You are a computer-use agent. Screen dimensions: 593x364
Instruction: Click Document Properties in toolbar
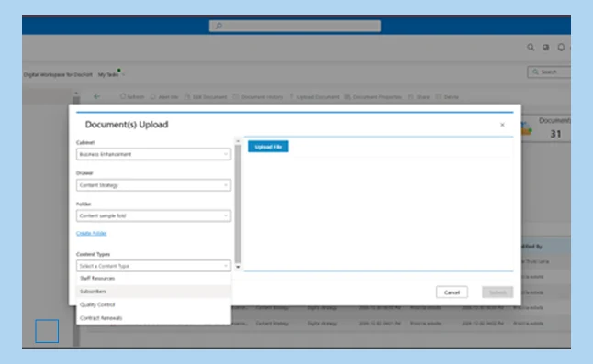(x=373, y=96)
